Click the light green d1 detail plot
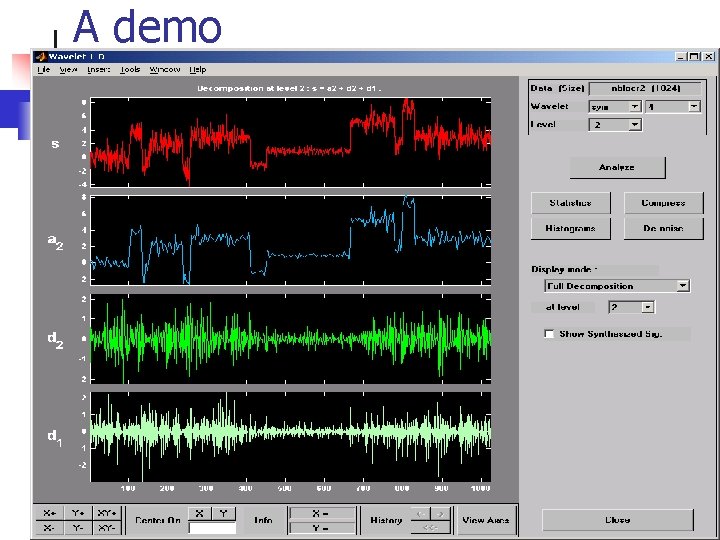 pos(291,437)
